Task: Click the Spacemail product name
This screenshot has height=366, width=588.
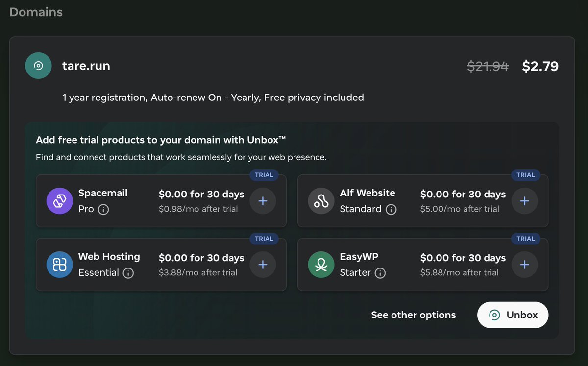Action: (103, 193)
